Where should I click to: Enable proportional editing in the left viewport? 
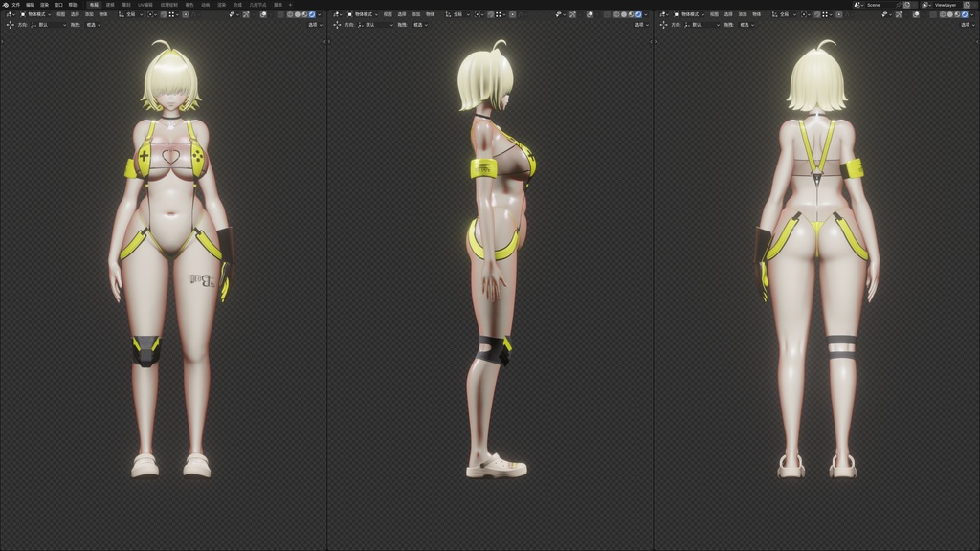point(185,13)
